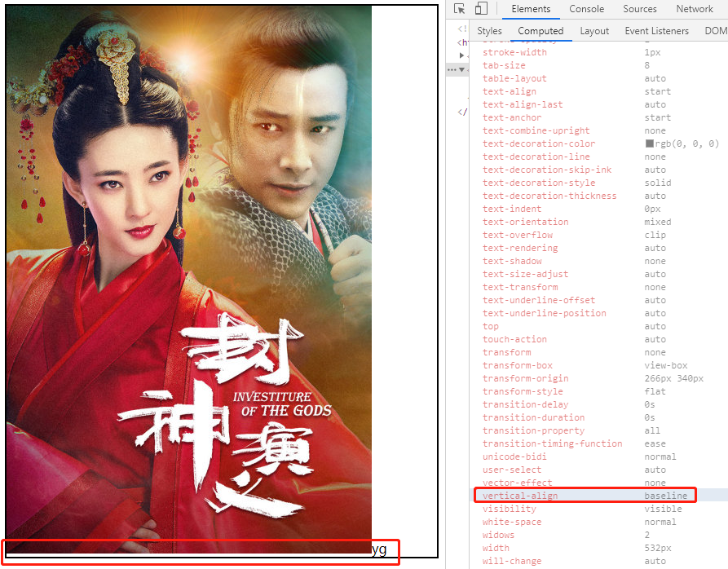Select the tab-size property
Viewport: 728px width, 569px height.
(504, 65)
